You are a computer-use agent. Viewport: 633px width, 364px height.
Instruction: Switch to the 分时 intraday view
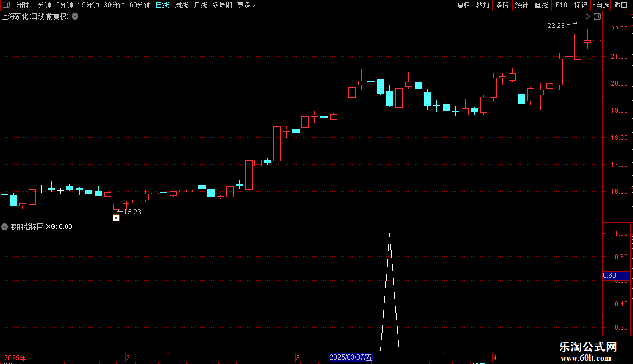click(x=22, y=5)
